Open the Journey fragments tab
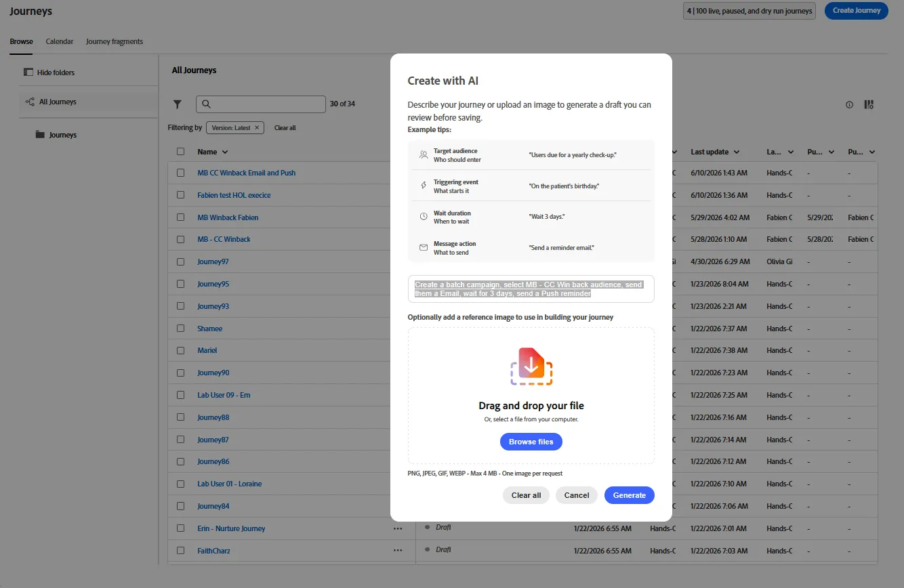 pyautogui.click(x=115, y=41)
